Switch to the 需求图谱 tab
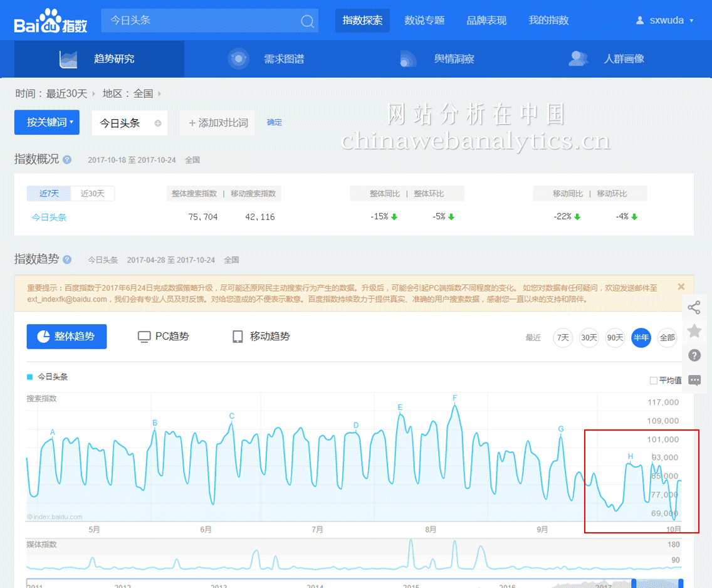712x588 pixels. pyautogui.click(x=284, y=59)
